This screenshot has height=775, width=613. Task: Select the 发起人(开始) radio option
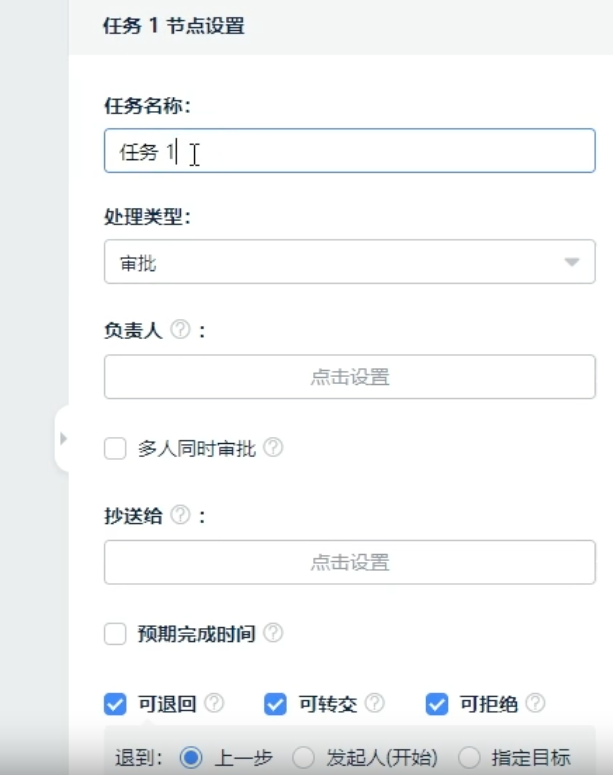coord(303,757)
